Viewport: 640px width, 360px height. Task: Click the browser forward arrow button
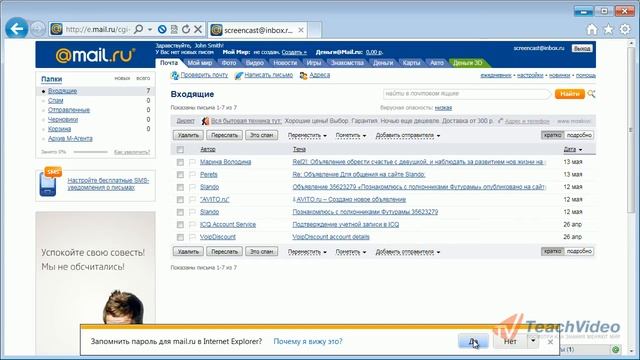point(38,29)
